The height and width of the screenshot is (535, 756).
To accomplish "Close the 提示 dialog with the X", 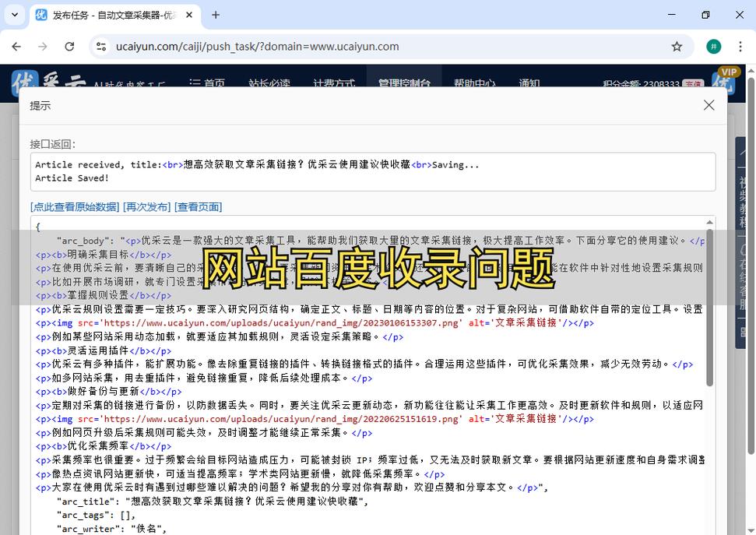I will [x=709, y=104].
